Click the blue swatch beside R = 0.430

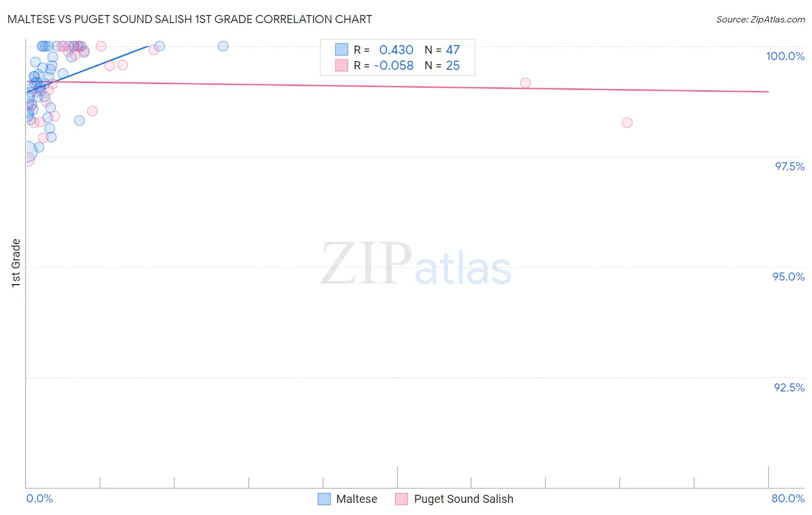342,50
